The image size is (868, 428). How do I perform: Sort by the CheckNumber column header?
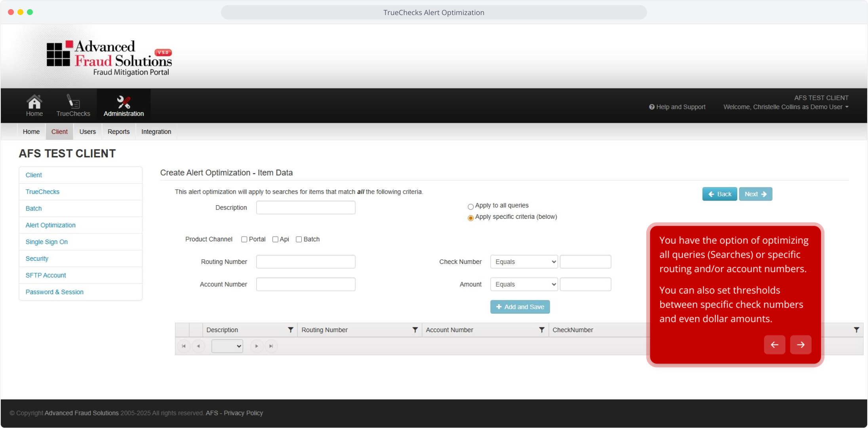point(573,330)
